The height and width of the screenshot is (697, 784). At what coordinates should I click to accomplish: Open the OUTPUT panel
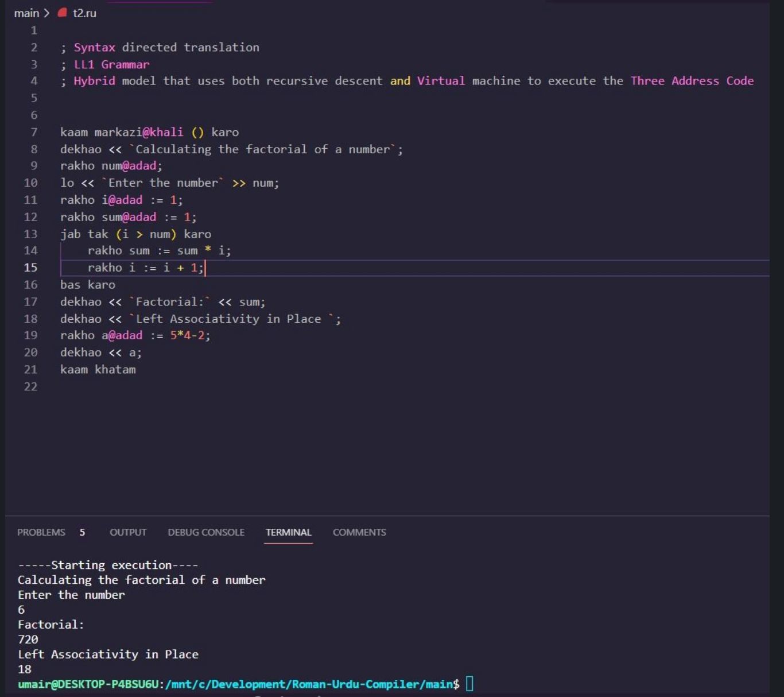tap(127, 532)
